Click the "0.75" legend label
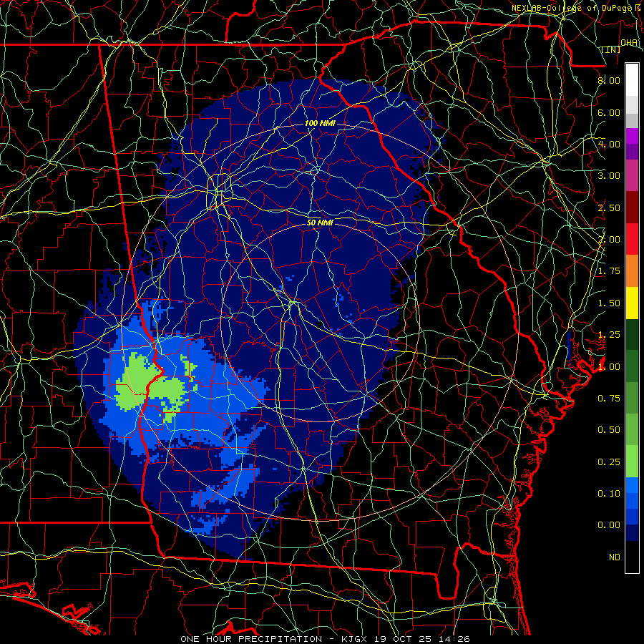Screen dimensions: 644x644 (x=609, y=399)
